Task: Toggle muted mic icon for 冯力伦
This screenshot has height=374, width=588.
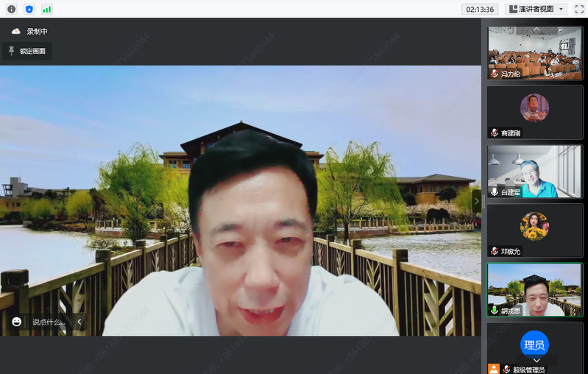Action: [x=495, y=74]
